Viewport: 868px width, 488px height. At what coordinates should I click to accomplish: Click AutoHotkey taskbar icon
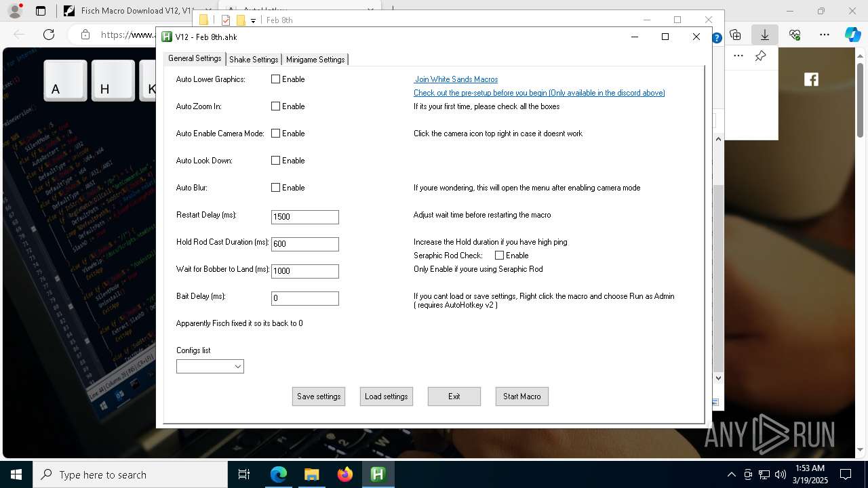[378, 474]
